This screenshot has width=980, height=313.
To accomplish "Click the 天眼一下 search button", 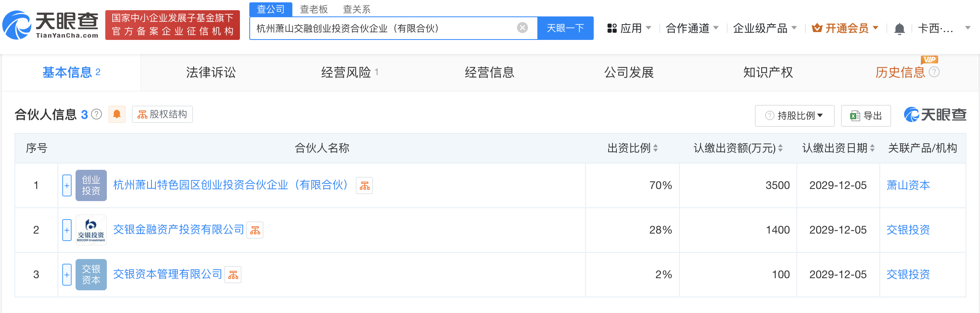I will tap(565, 28).
